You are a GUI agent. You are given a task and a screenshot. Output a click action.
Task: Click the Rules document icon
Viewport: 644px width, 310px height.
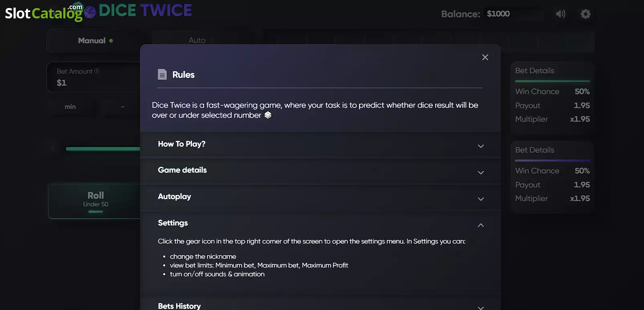162,74
